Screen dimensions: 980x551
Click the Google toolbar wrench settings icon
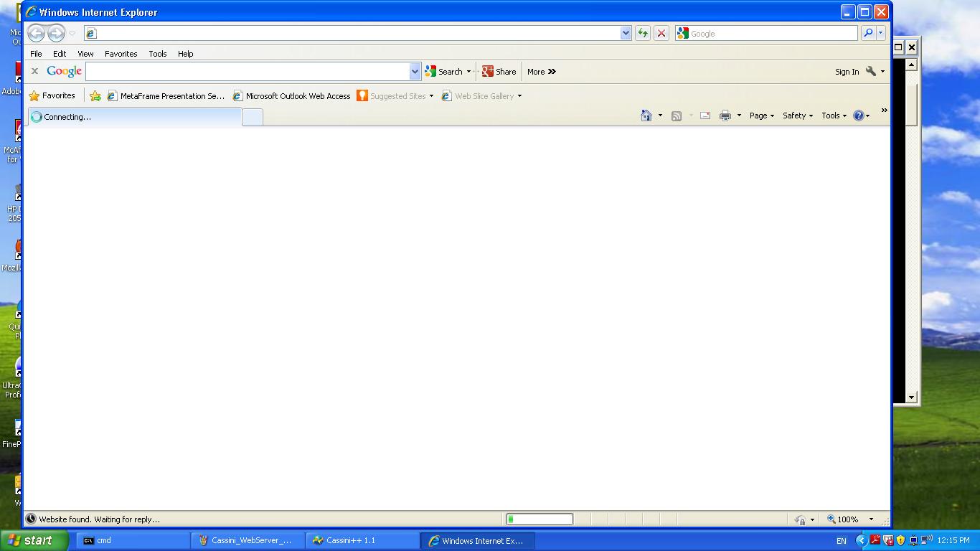pyautogui.click(x=871, y=71)
